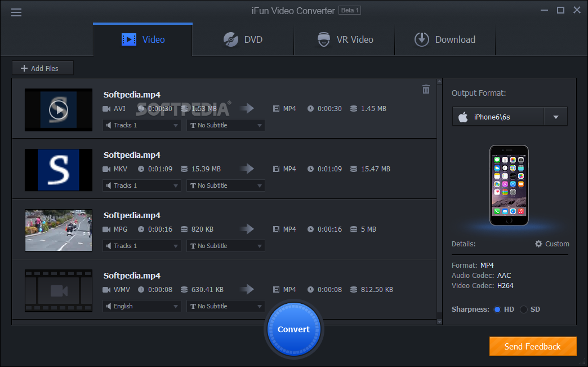
Task: Click the size icon beside 820 KB
Action: [x=184, y=229]
